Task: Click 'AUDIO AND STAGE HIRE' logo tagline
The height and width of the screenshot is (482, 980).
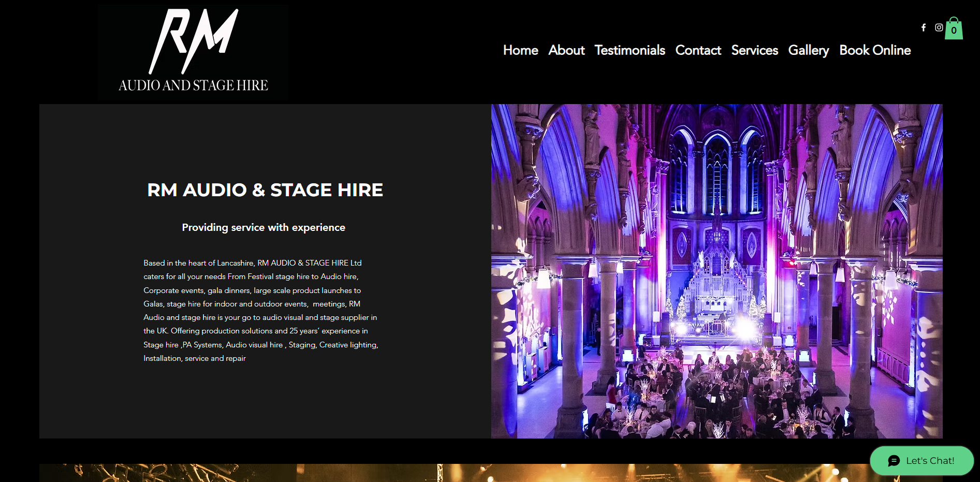Action: pos(193,85)
